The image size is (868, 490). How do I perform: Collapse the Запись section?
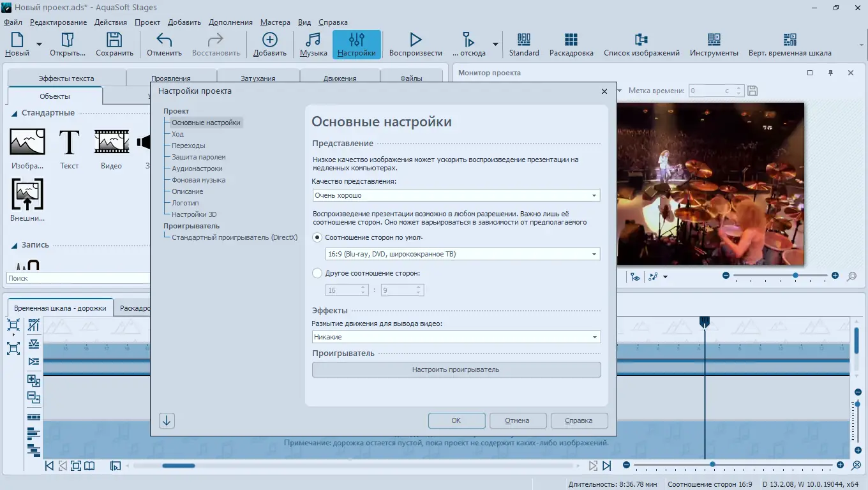pos(14,245)
